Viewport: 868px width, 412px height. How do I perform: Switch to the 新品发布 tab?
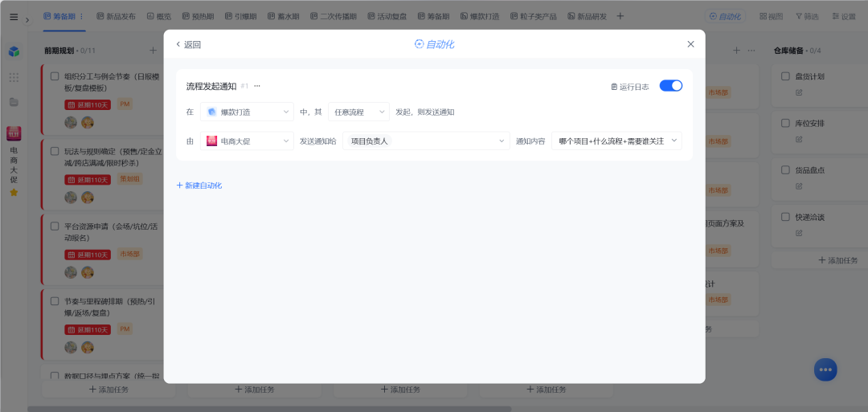coord(116,17)
